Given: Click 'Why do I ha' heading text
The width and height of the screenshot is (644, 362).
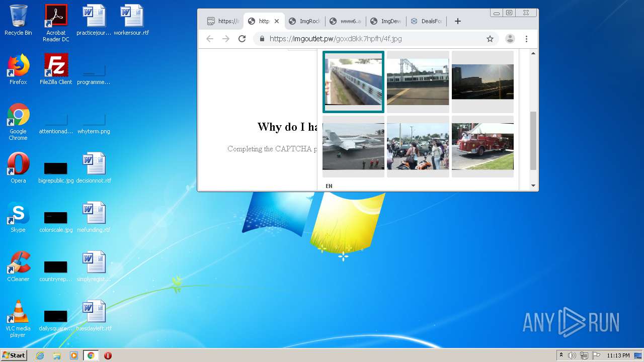Looking at the screenshot, I should [287, 127].
